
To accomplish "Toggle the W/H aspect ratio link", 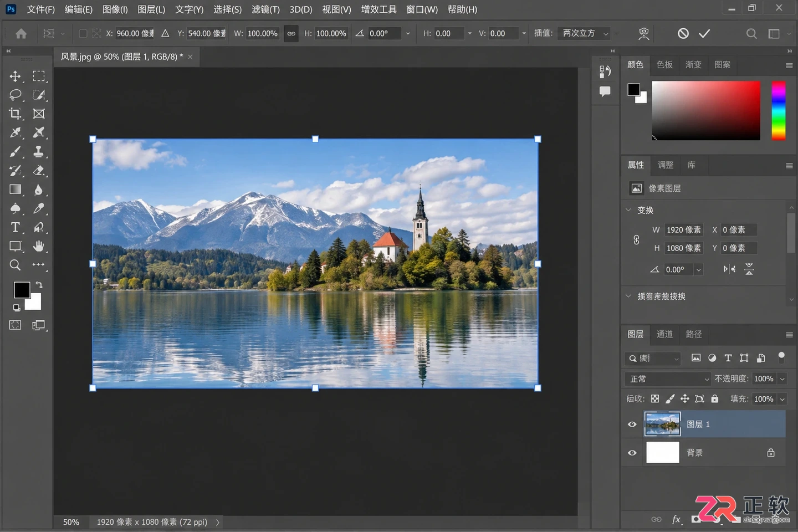I will pyautogui.click(x=291, y=34).
